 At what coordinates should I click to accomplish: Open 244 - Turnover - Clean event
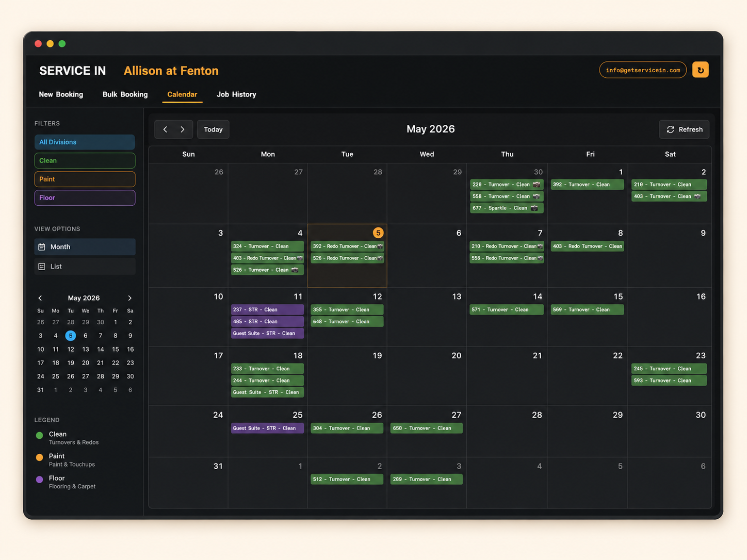pyautogui.click(x=267, y=381)
